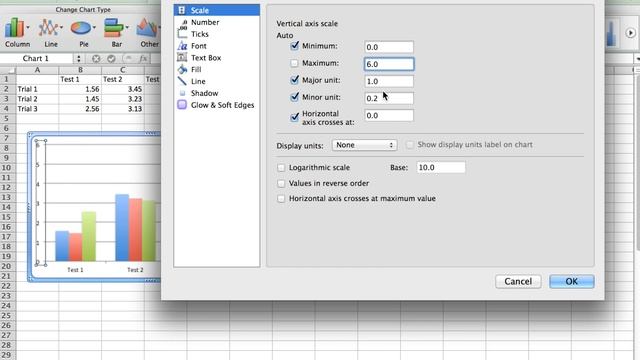Enable Values in reverse order
The height and width of the screenshot is (360, 640).
tap(281, 184)
